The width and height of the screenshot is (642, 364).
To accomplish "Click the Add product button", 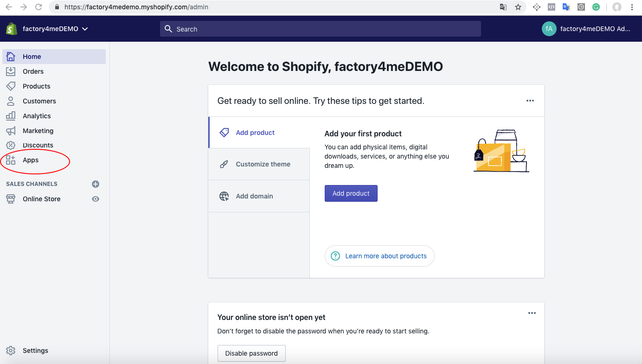I will tap(351, 193).
